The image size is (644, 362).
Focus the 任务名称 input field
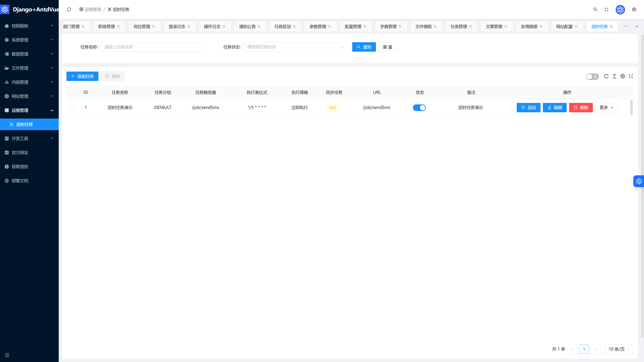[x=152, y=47]
